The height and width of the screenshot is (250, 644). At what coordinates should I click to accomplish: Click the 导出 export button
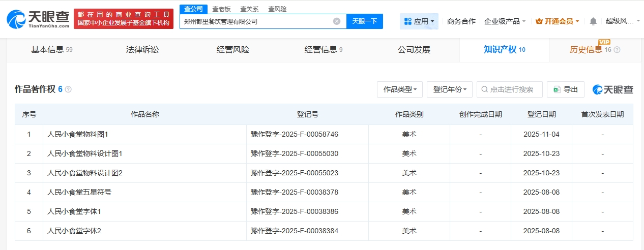coord(566,89)
